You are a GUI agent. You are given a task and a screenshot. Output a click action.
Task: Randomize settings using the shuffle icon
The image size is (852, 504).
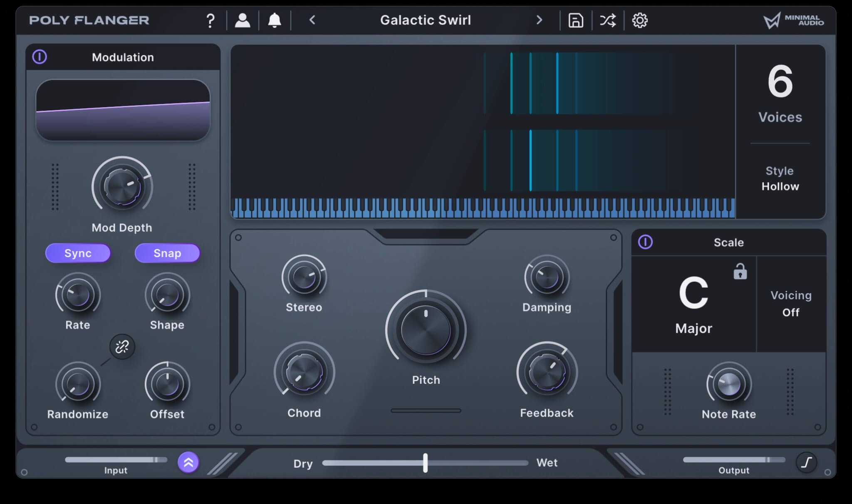[607, 20]
